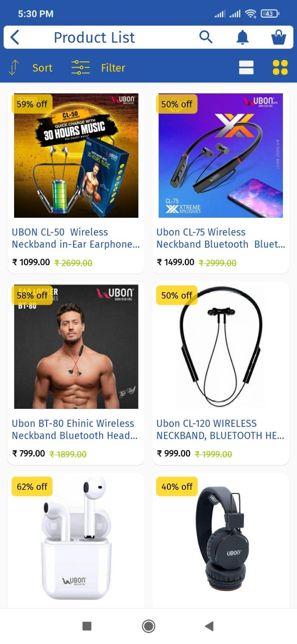Screen dimensions: 297x644
Task: Open Ubon CL-75 Wireless Neckband title
Action: pos(221,238)
